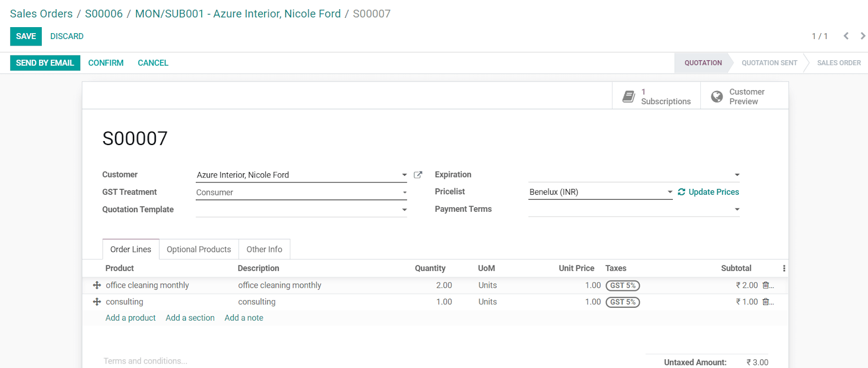The height and width of the screenshot is (368, 868).
Task: Delete the office cleaning monthly line
Action: pos(765,285)
